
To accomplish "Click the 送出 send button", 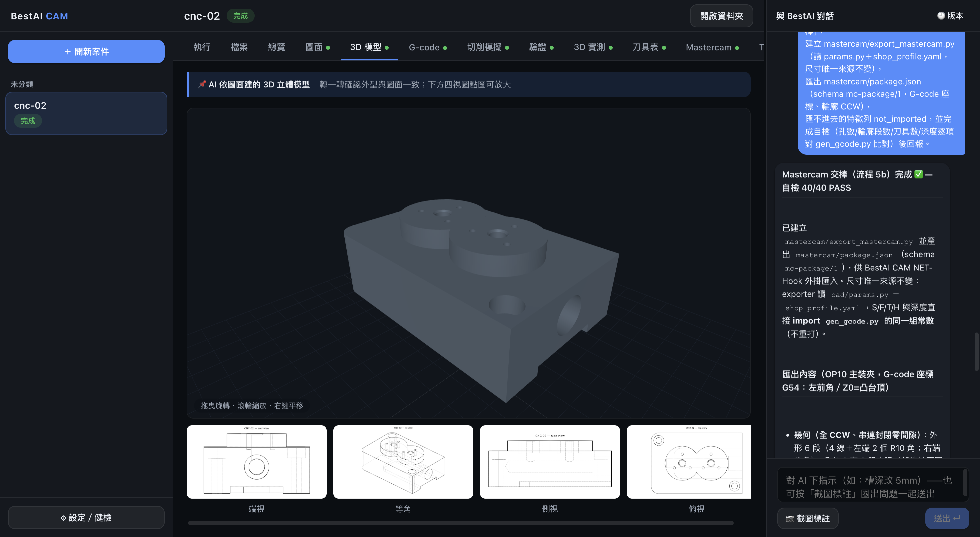I will (947, 518).
